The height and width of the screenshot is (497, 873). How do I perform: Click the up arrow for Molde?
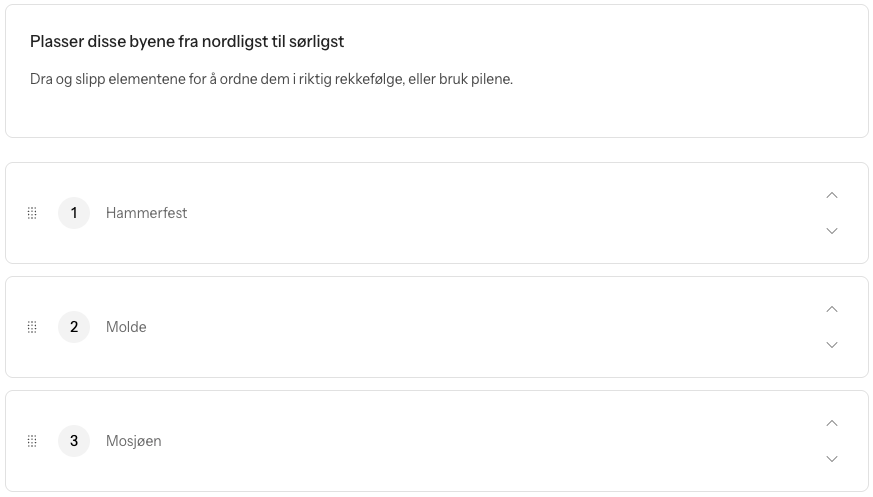coord(832,309)
